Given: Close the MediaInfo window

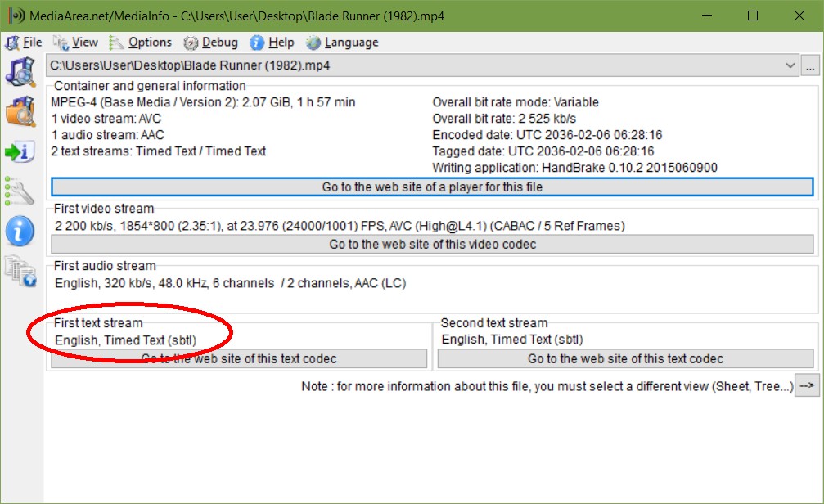Looking at the screenshot, I should tap(799, 16).
